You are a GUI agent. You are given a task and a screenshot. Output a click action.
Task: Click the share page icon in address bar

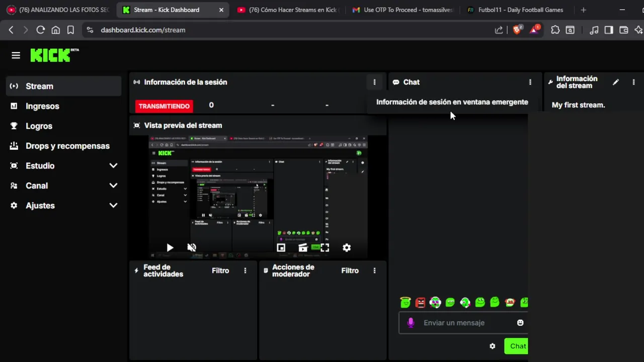pos(499,30)
